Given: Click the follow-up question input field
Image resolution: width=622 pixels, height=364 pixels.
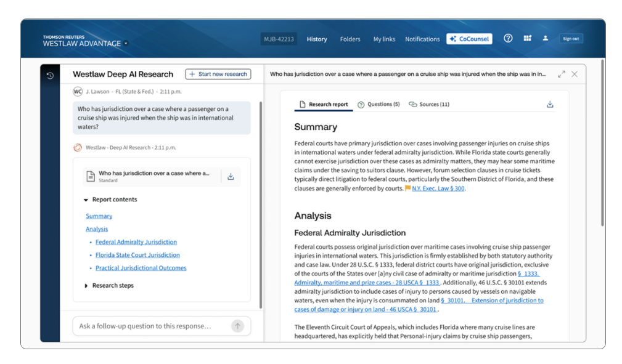Looking at the screenshot, I should (151, 326).
